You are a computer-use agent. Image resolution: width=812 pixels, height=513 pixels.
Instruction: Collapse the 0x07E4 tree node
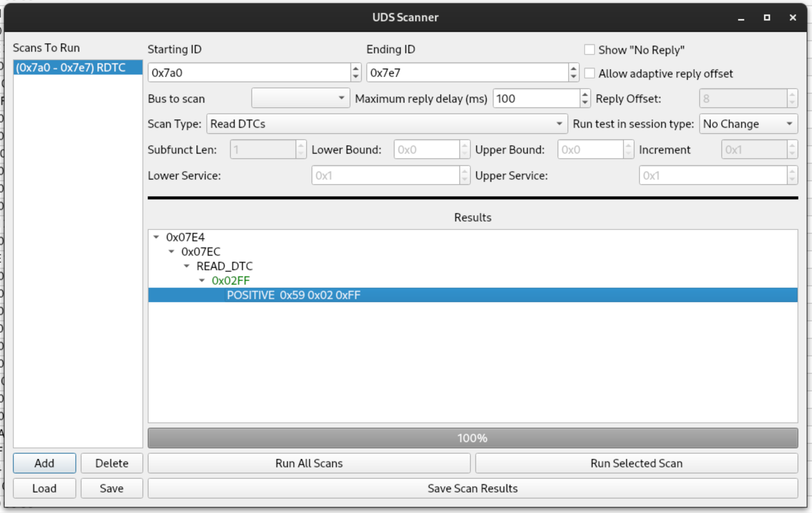(156, 237)
